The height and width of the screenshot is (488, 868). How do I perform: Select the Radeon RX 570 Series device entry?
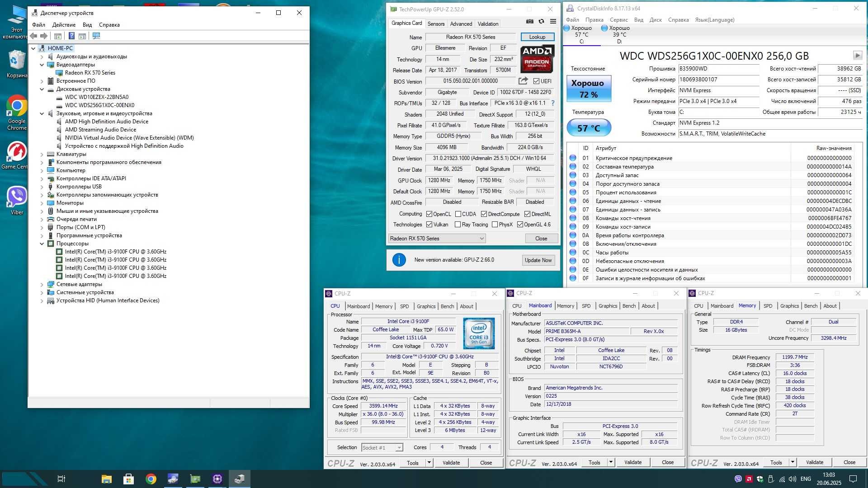pyautogui.click(x=90, y=73)
